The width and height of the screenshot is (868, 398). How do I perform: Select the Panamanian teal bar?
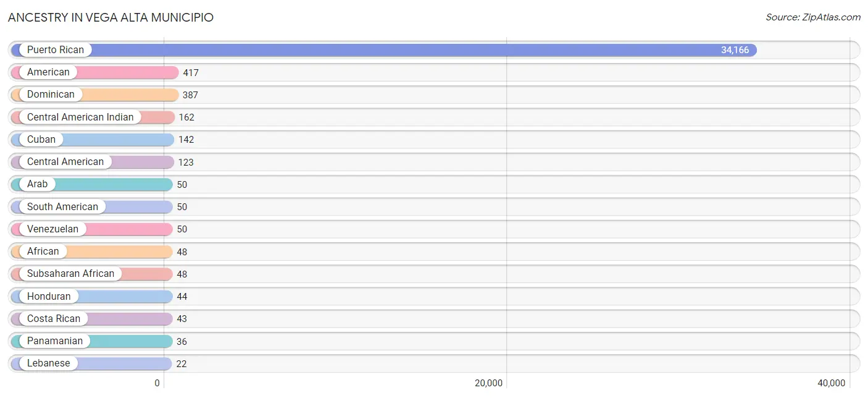pyautogui.click(x=91, y=341)
